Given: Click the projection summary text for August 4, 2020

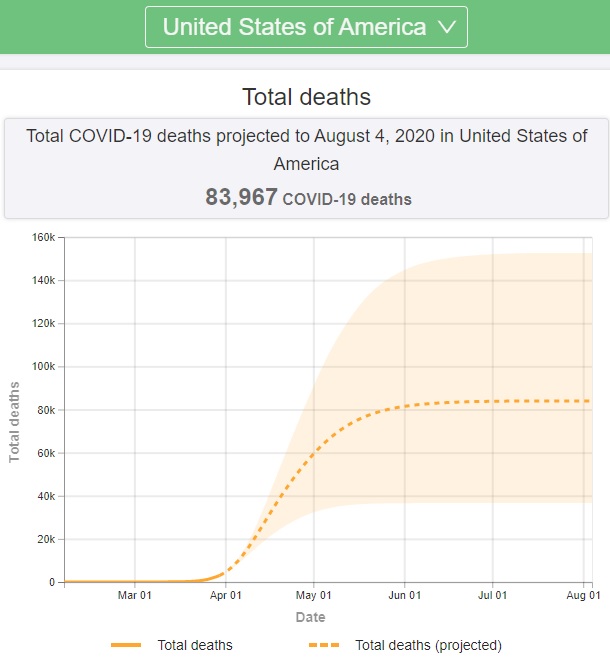Looking at the screenshot, I should 306,150.
